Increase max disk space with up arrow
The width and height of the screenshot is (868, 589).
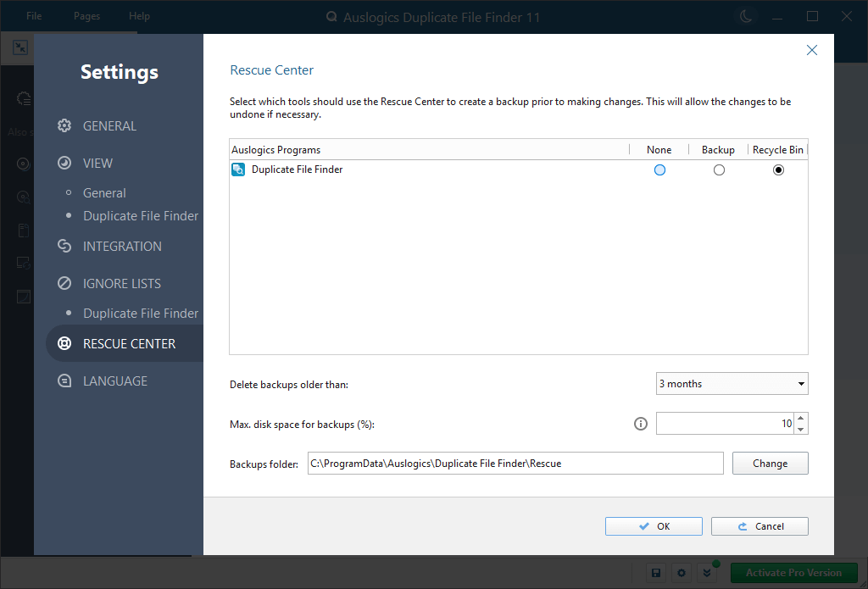pos(801,418)
